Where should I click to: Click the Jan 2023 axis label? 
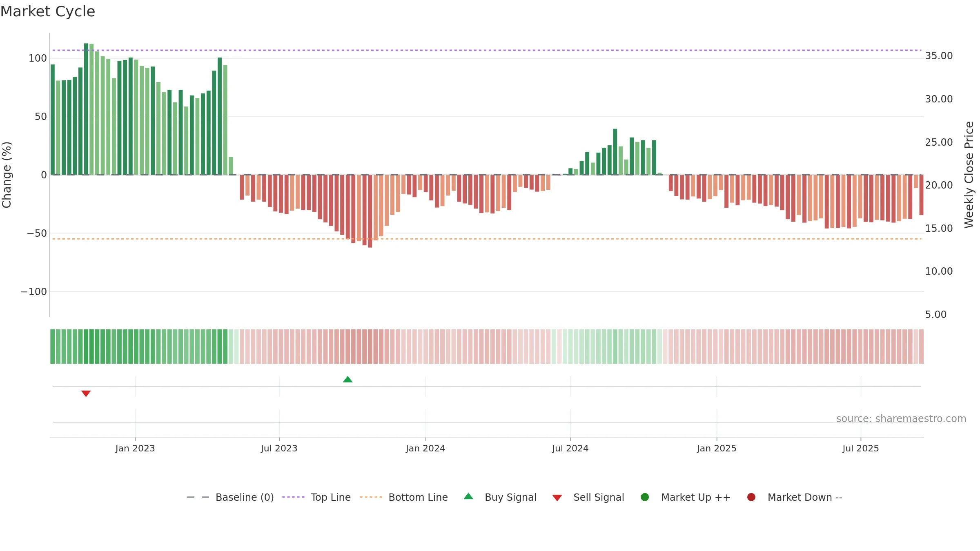[135, 448]
